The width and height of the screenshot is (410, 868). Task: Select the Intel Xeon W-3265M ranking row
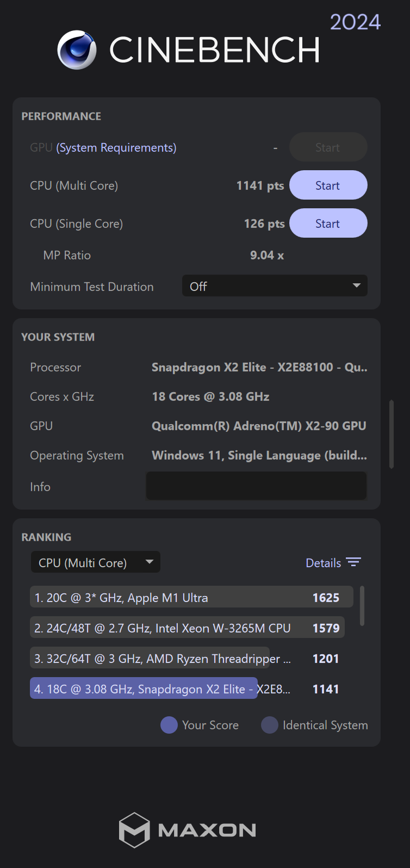click(x=187, y=628)
